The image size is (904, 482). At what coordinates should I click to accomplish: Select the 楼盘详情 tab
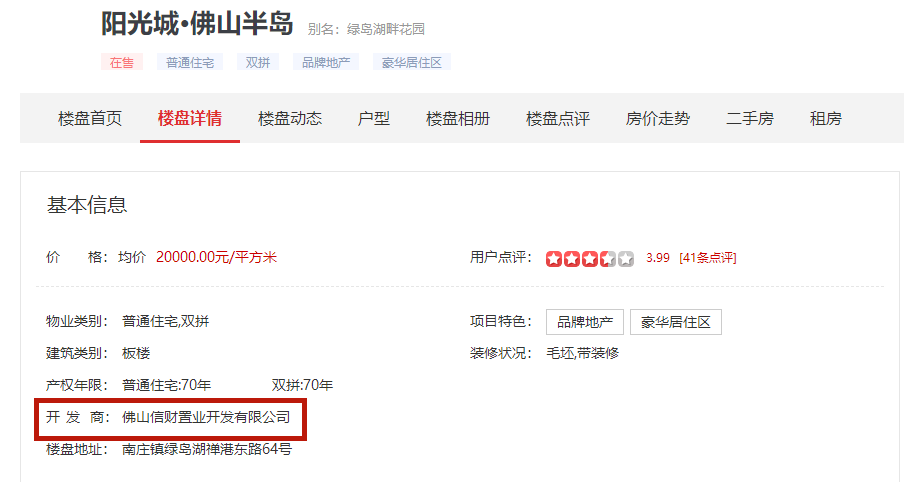190,118
